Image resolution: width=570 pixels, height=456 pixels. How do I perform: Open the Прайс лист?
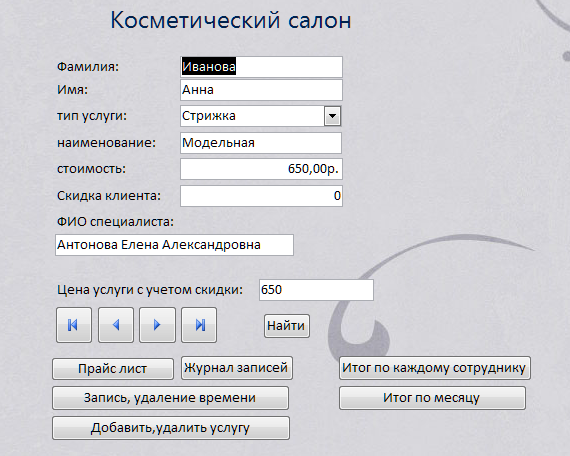(113, 369)
